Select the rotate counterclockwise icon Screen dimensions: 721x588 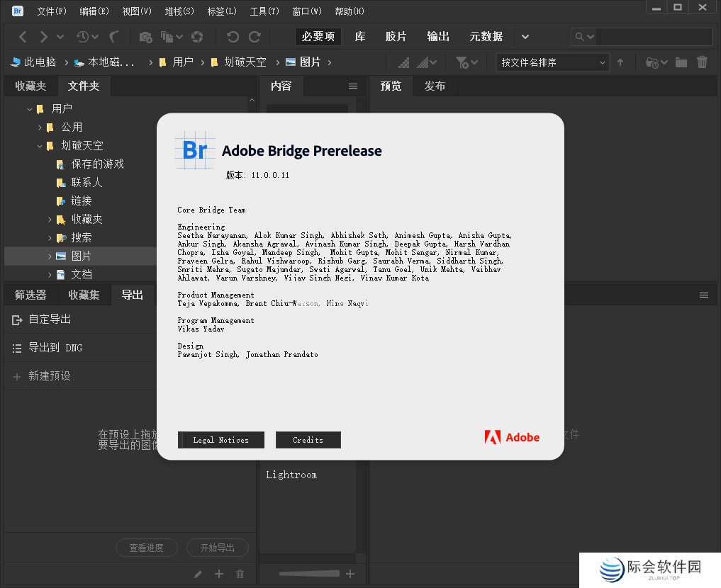232,36
